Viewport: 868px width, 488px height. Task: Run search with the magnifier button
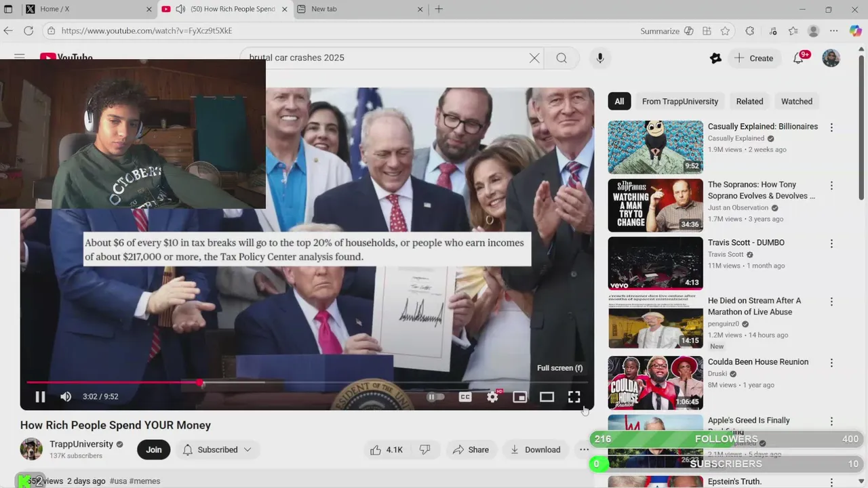coord(561,58)
